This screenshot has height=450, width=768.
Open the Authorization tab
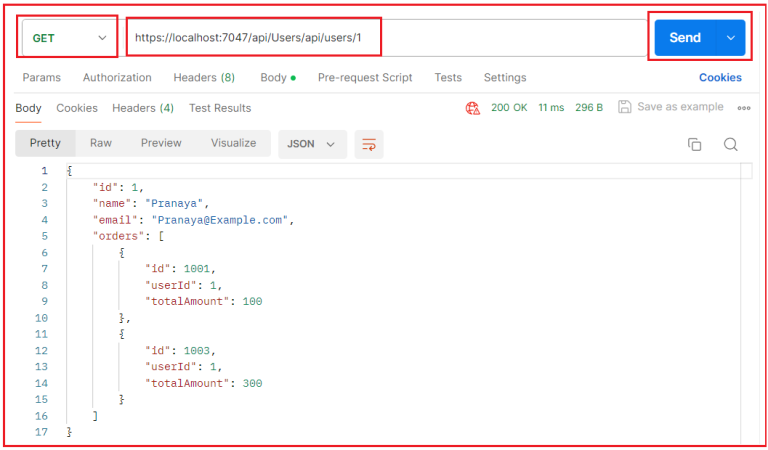117,78
